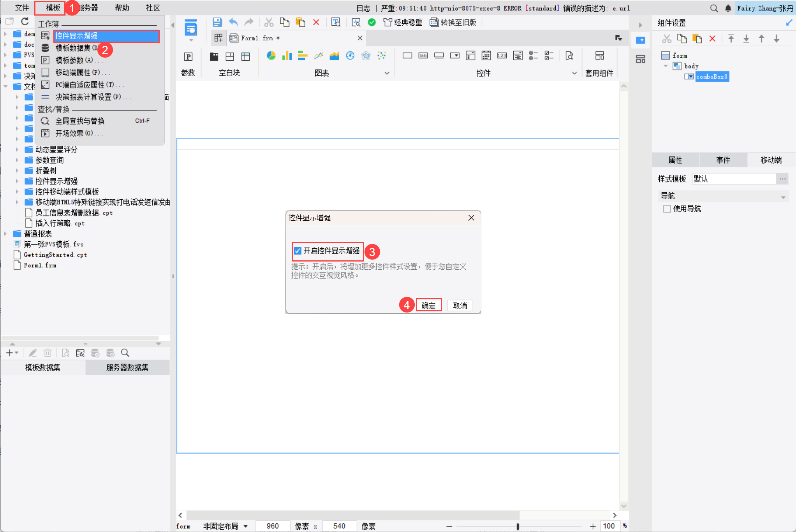Click the notification bell icon
This screenshot has height=532, width=796.
(x=728, y=8)
